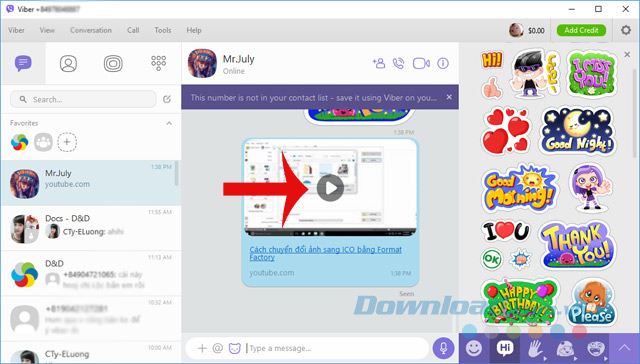Click the user profile avatar near $0.00

point(516,30)
